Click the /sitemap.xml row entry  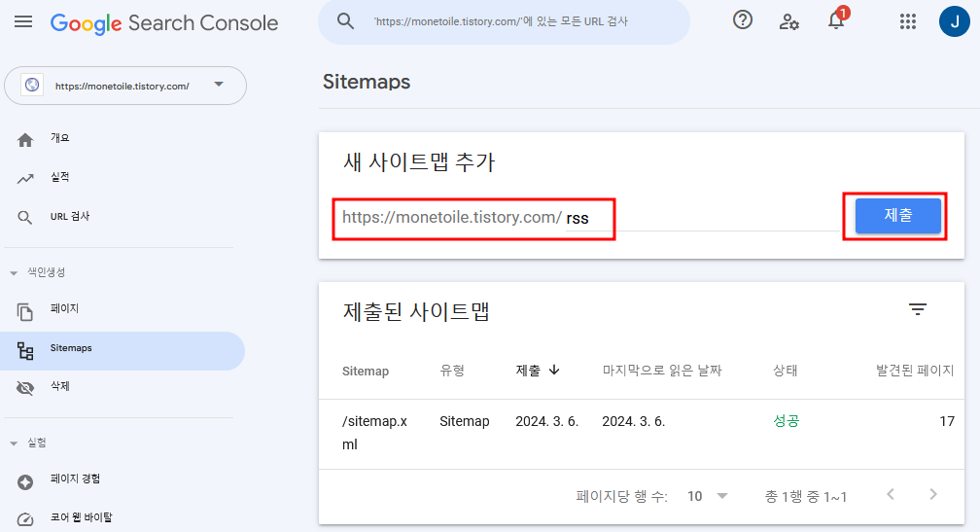[375, 433]
